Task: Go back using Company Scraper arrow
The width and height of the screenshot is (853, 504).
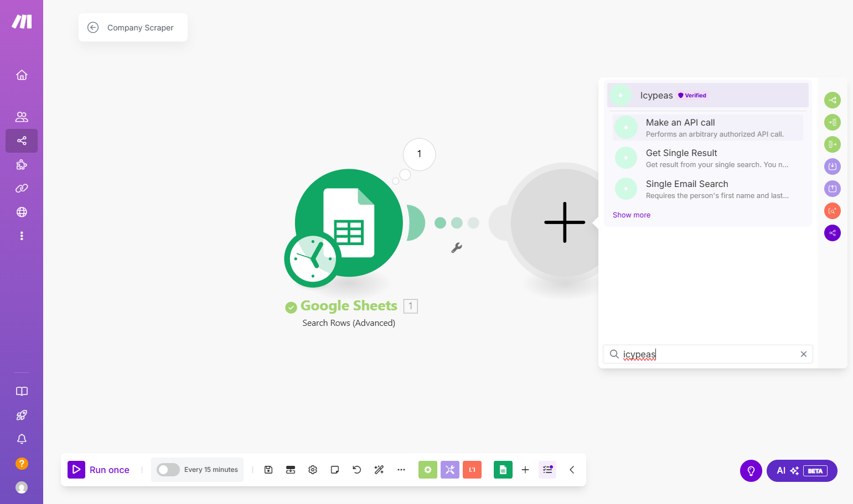Action: pos(93,28)
